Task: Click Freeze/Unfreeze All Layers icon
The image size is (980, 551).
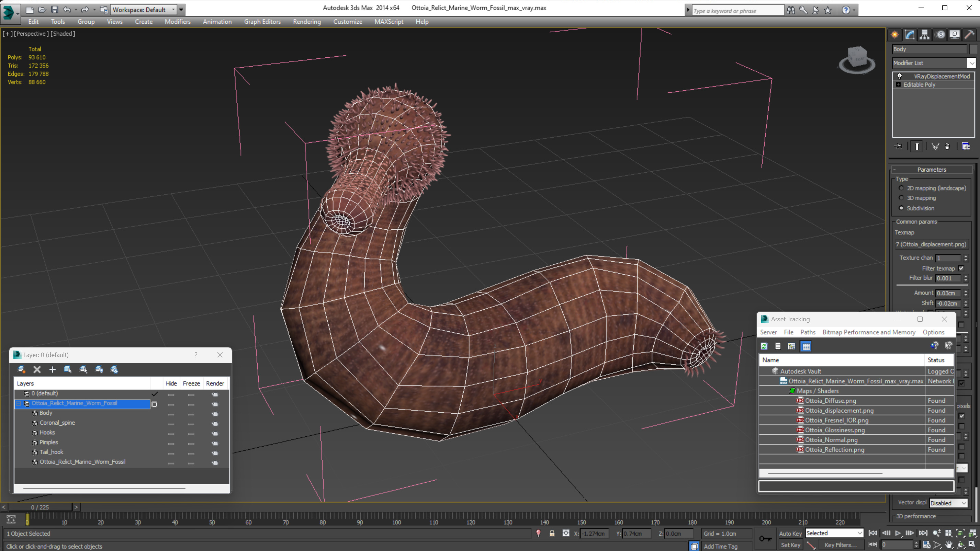Action: [114, 369]
